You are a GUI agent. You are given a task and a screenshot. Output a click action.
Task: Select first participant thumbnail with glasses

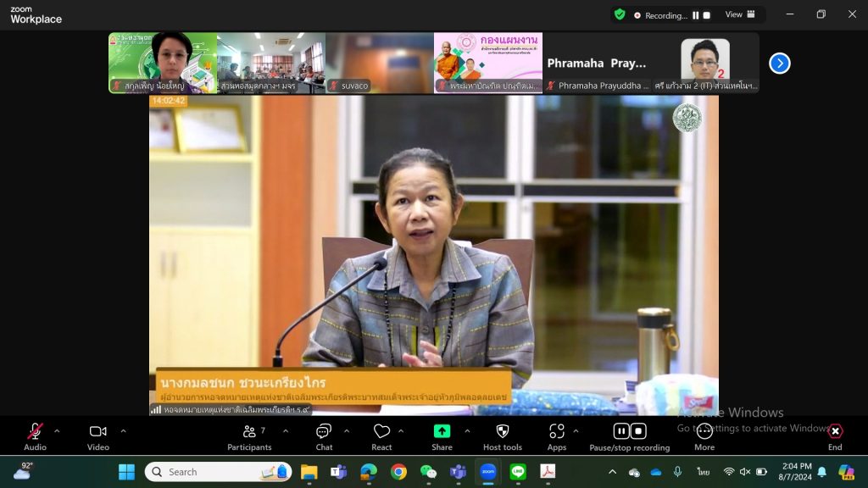(163, 63)
